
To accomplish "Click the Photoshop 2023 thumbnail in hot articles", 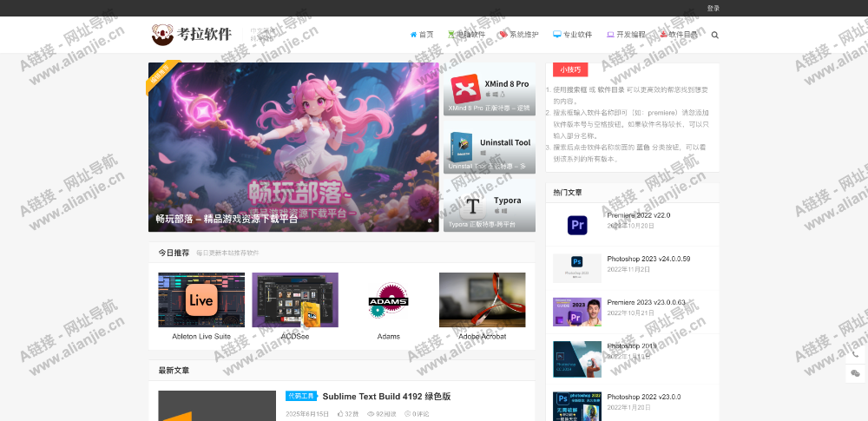I will click(x=577, y=268).
